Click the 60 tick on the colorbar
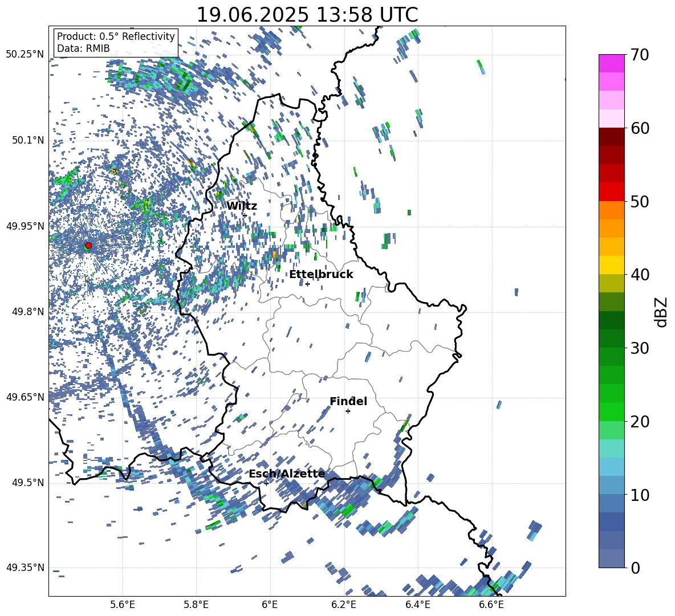 [640, 128]
